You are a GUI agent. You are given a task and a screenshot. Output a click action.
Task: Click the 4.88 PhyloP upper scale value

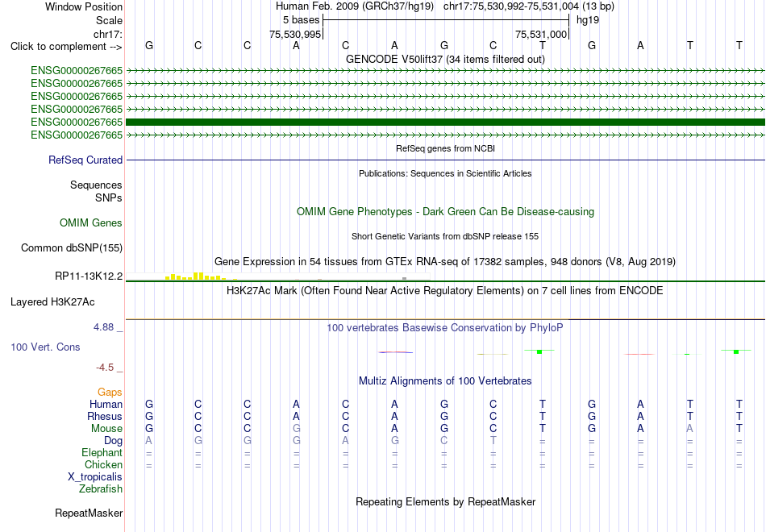(103, 327)
